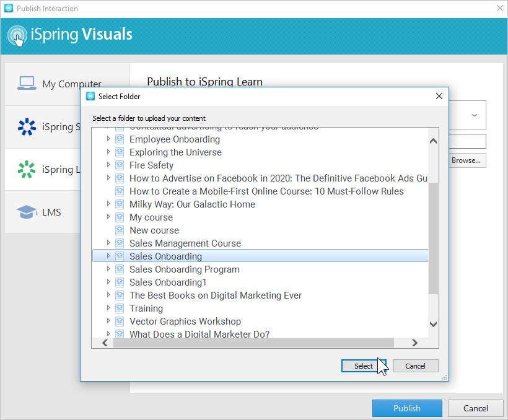The image size is (508, 420).
Task: Click the LMS graduation cap icon
Action: 26,212
